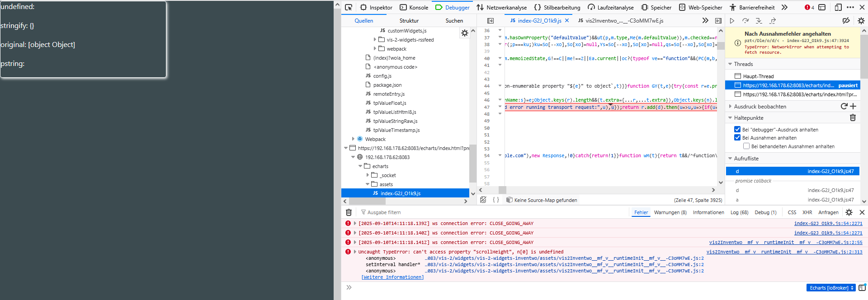This screenshot has height=300, width=868.
Task: Toggle the XHR console filter
Action: [807, 212]
